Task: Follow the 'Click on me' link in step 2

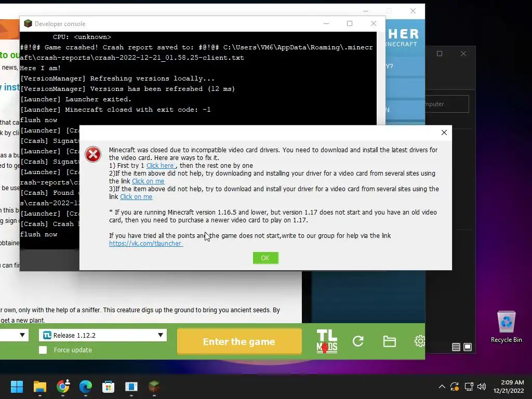Action: tap(148, 181)
